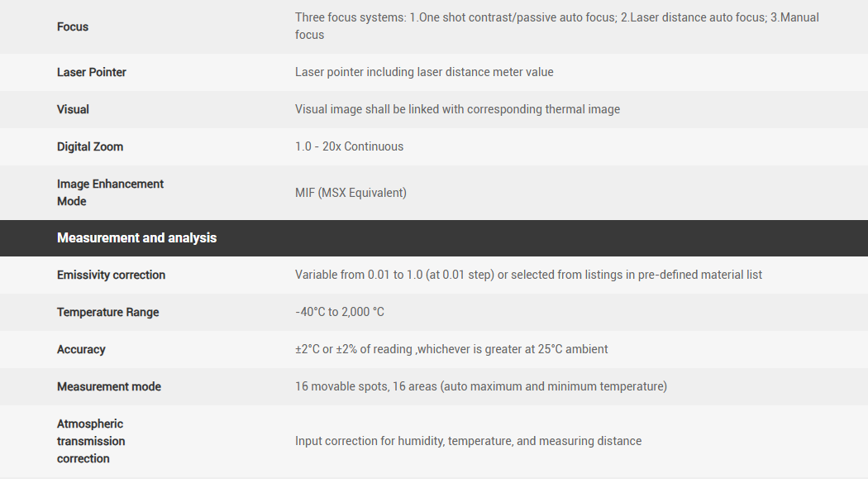Click the visual image linked thermal text

click(x=457, y=109)
